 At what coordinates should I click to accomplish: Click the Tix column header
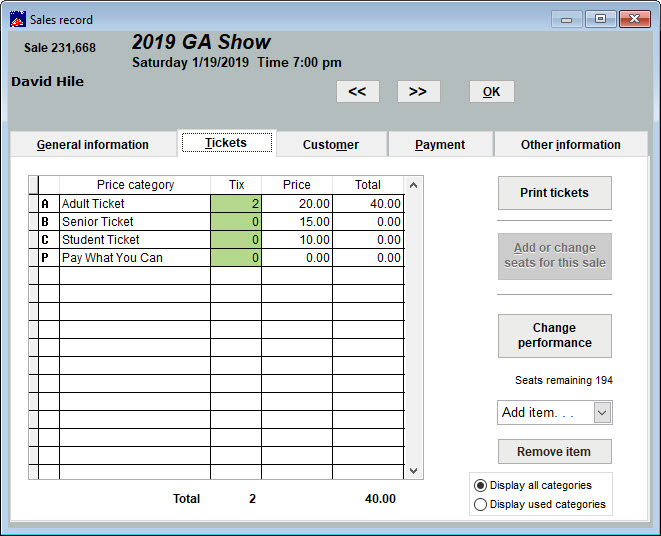(x=236, y=185)
